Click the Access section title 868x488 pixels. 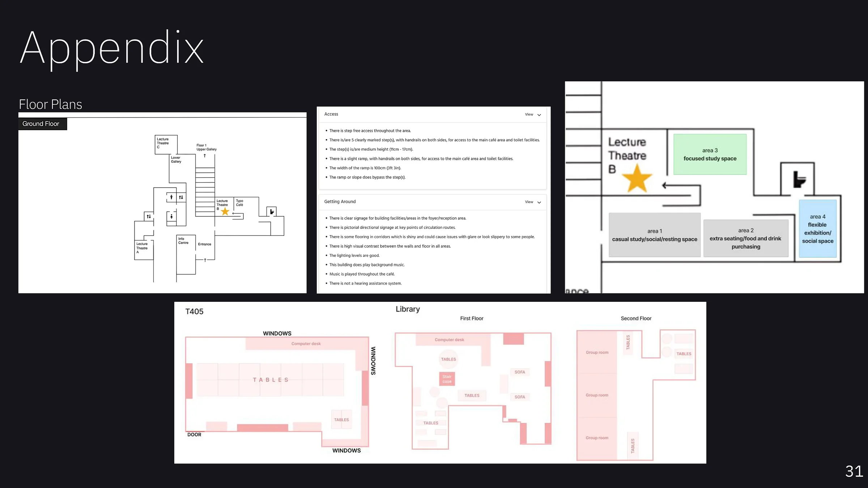[x=331, y=114]
